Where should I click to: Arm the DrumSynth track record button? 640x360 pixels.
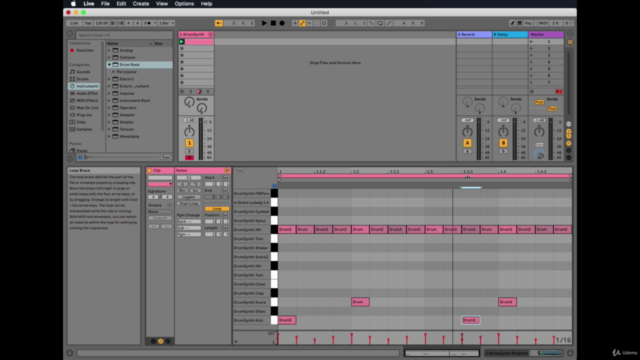tap(189, 158)
